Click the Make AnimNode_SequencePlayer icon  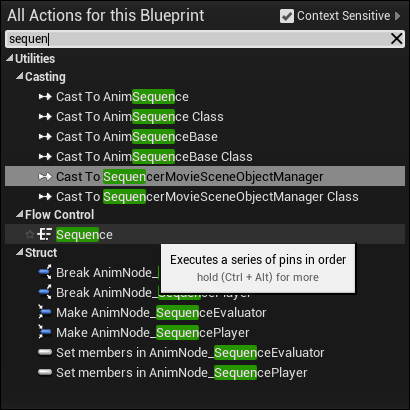45,333
